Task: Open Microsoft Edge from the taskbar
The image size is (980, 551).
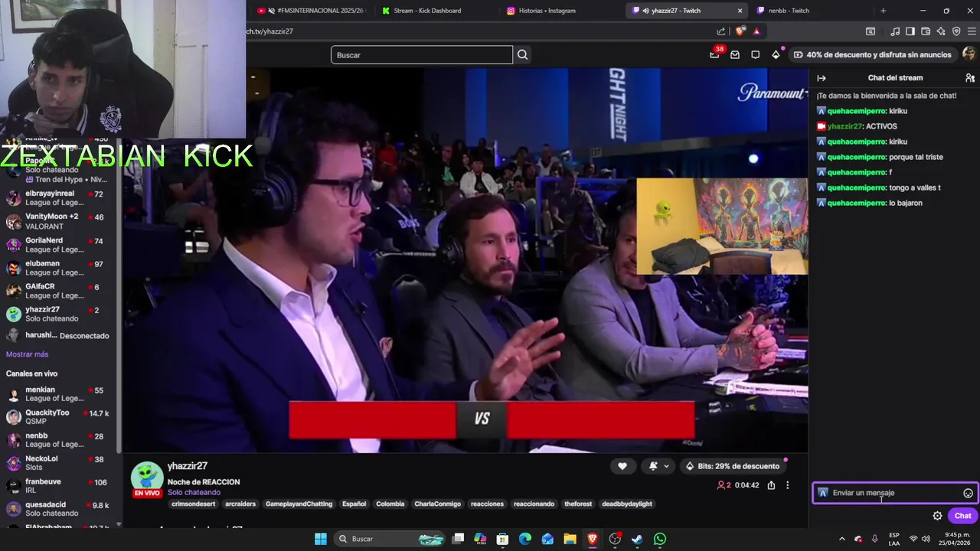Action: coord(525,539)
